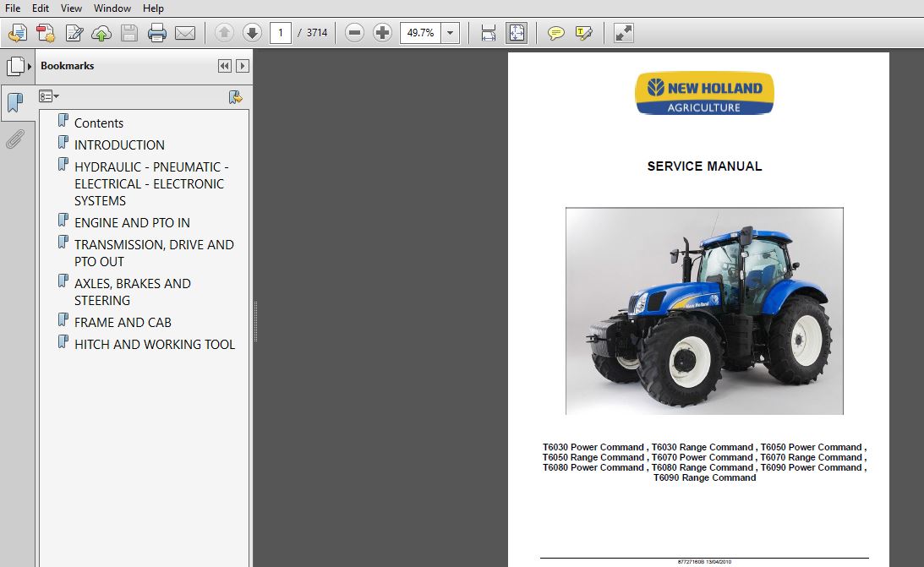Click the new bookmark icon
The width and height of the screenshot is (924, 567).
[236, 97]
